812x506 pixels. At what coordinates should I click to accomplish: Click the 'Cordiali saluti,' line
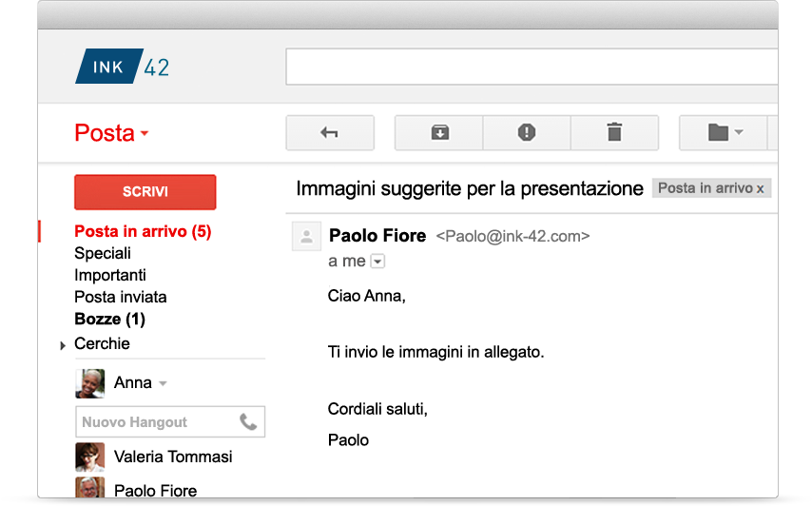377,409
